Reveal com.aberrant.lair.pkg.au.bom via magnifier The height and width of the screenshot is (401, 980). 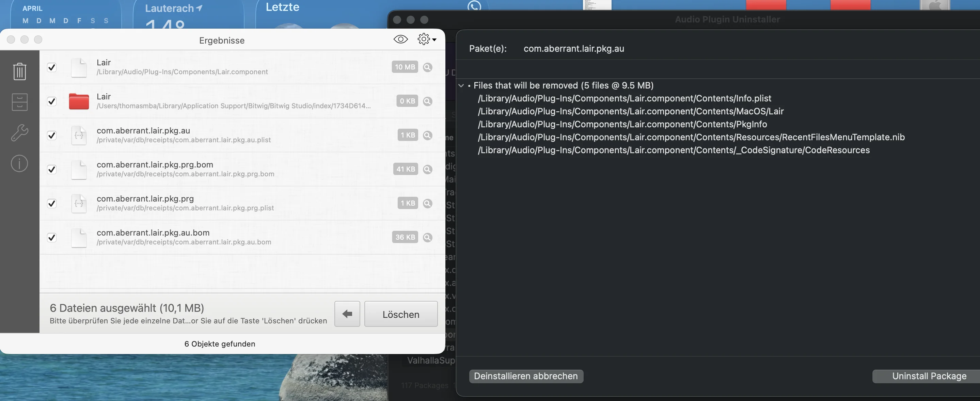point(428,237)
